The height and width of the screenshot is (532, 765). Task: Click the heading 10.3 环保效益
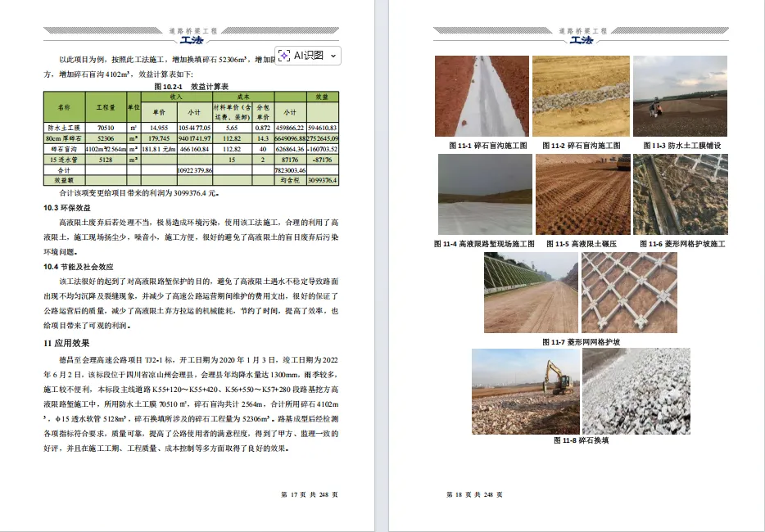(x=67, y=208)
